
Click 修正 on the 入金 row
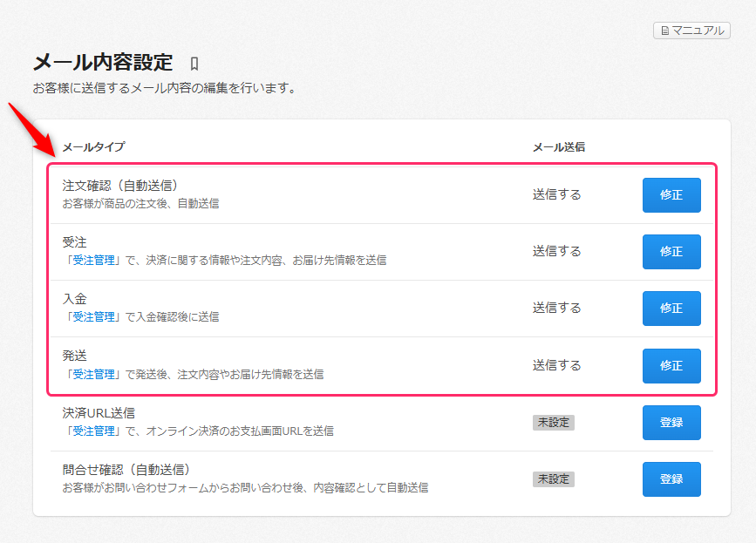(671, 309)
